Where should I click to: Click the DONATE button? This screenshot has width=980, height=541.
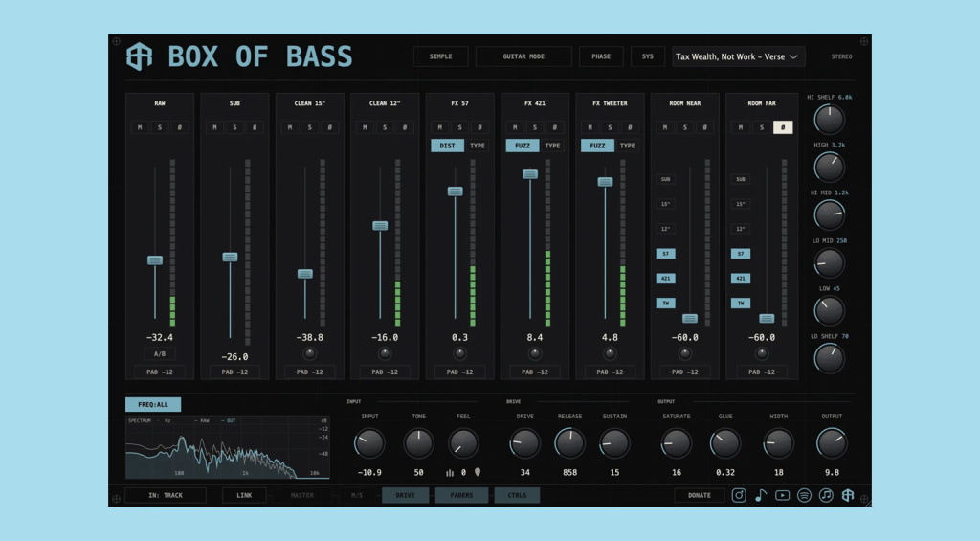tap(700, 495)
